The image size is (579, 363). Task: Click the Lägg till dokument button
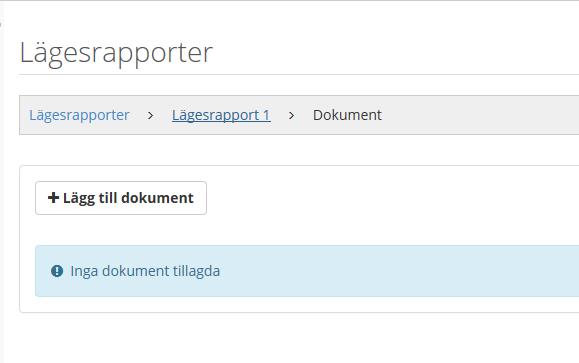click(x=121, y=198)
